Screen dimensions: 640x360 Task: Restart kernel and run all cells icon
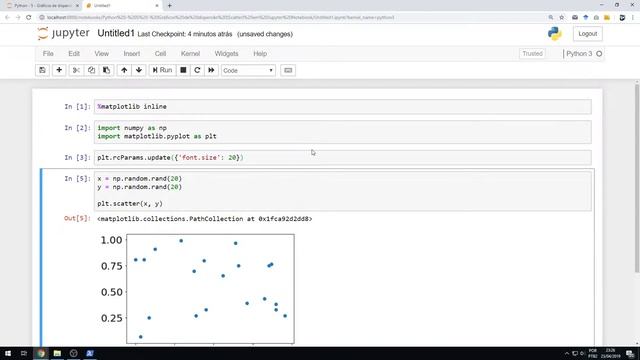pyautogui.click(x=211, y=70)
